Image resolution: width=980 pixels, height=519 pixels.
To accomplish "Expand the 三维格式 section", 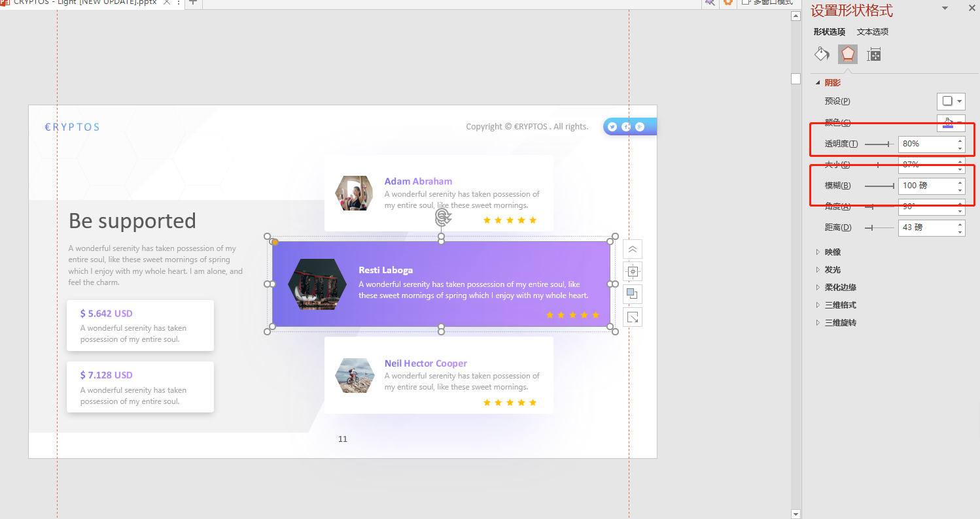I will click(x=818, y=305).
